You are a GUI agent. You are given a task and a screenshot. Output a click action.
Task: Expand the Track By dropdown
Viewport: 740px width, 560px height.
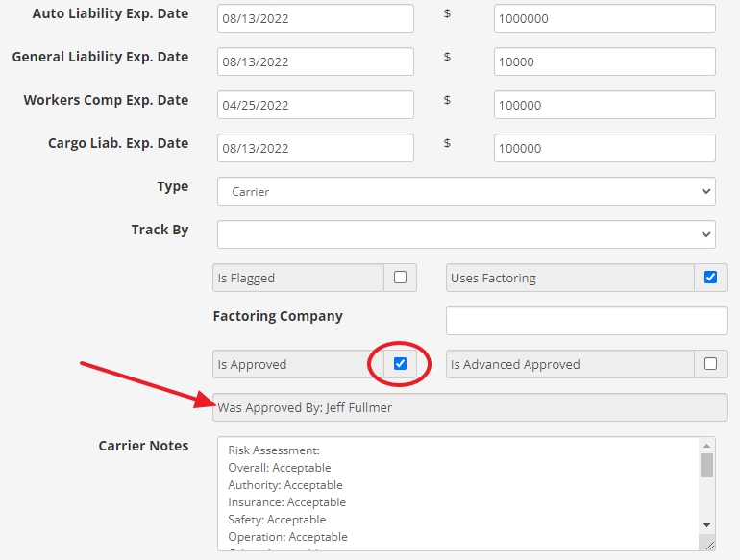466,234
